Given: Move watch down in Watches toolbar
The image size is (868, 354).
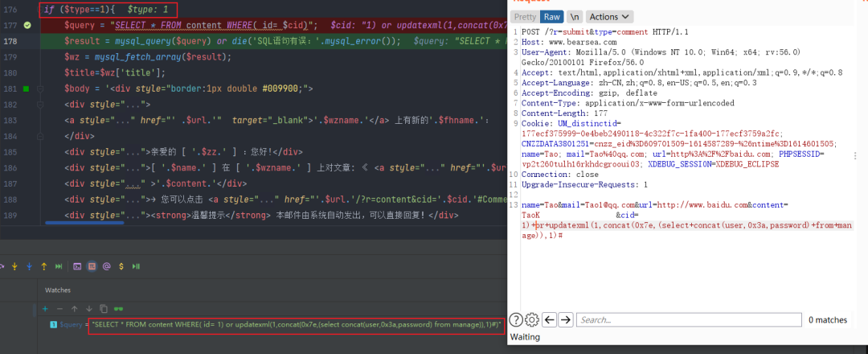Looking at the screenshot, I should 88,309.
